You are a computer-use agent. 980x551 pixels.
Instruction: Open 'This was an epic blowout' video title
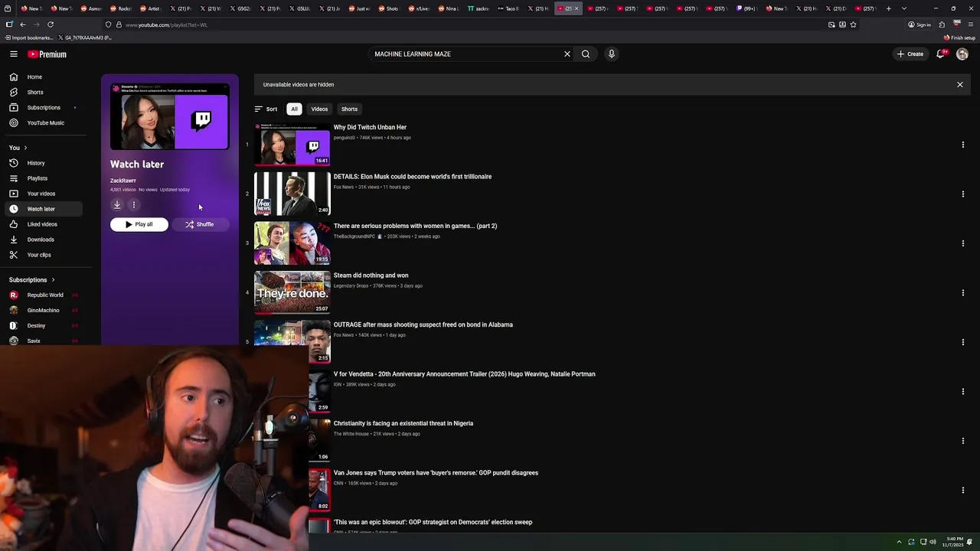point(433,522)
